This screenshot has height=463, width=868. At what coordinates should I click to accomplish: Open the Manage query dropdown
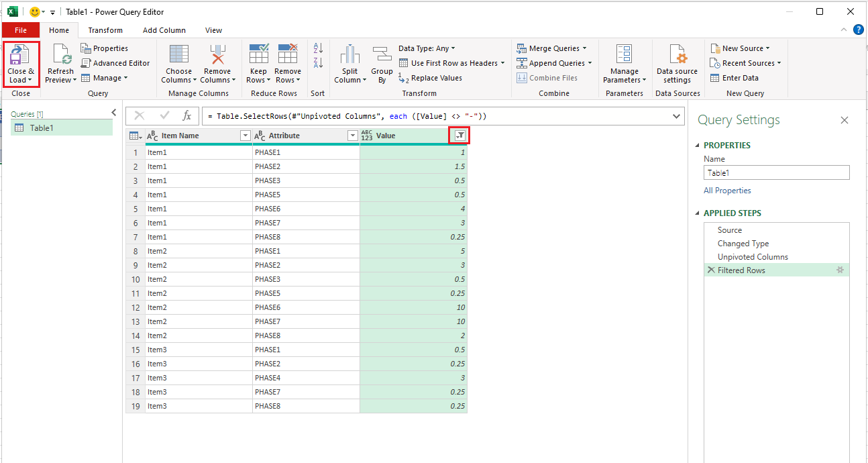pyautogui.click(x=104, y=78)
